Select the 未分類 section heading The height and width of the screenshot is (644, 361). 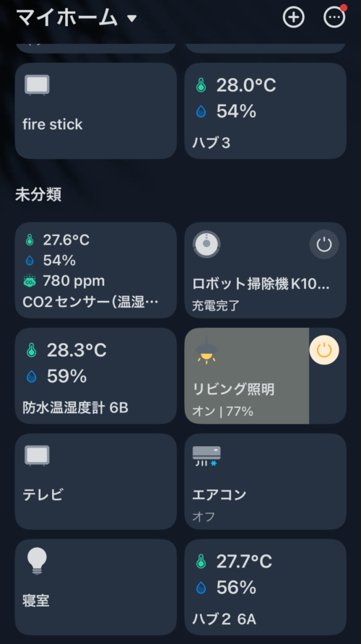coord(38,194)
